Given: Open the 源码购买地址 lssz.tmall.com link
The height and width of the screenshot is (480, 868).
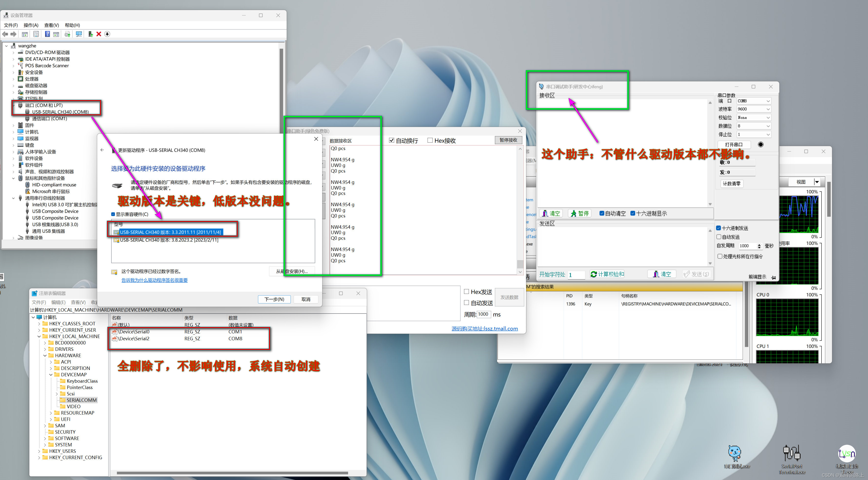Looking at the screenshot, I should (x=485, y=329).
